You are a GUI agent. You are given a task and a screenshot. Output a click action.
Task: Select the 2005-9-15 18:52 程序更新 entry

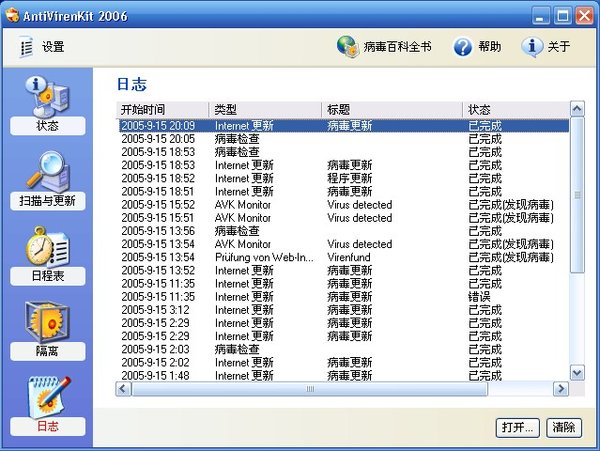tap(344, 178)
